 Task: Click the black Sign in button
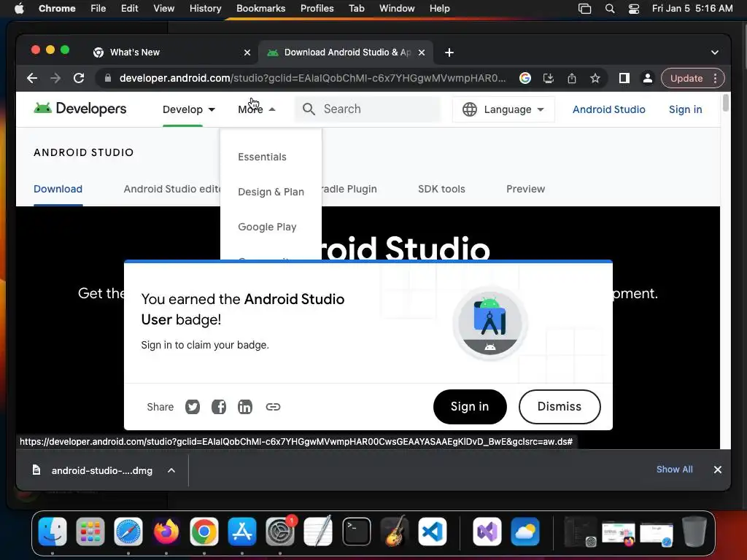[470, 407]
